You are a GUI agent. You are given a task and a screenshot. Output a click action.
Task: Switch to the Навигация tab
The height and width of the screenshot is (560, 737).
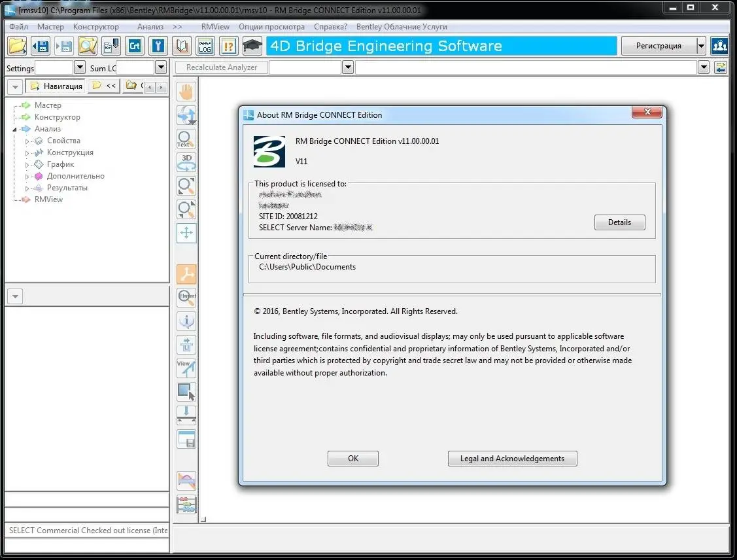point(56,86)
